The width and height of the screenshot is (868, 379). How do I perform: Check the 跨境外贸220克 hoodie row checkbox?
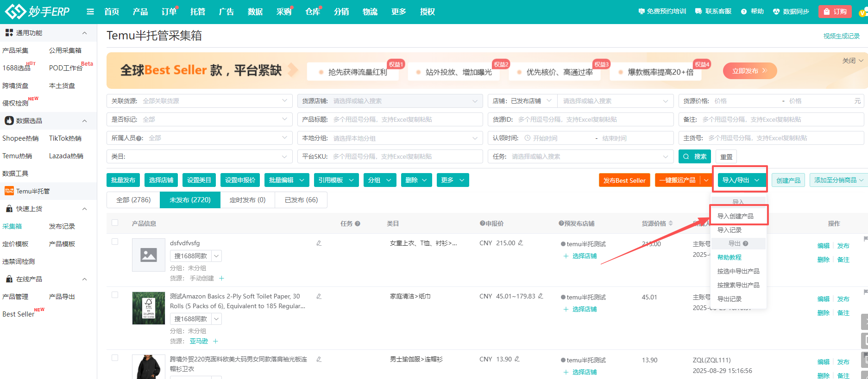pyautogui.click(x=115, y=358)
